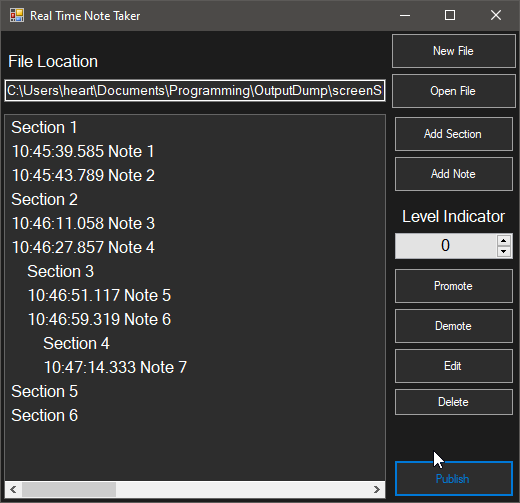Maximize the Real Time Note Taker window
This screenshot has width=520, height=503.
pyautogui.click(x=450, y=15)
